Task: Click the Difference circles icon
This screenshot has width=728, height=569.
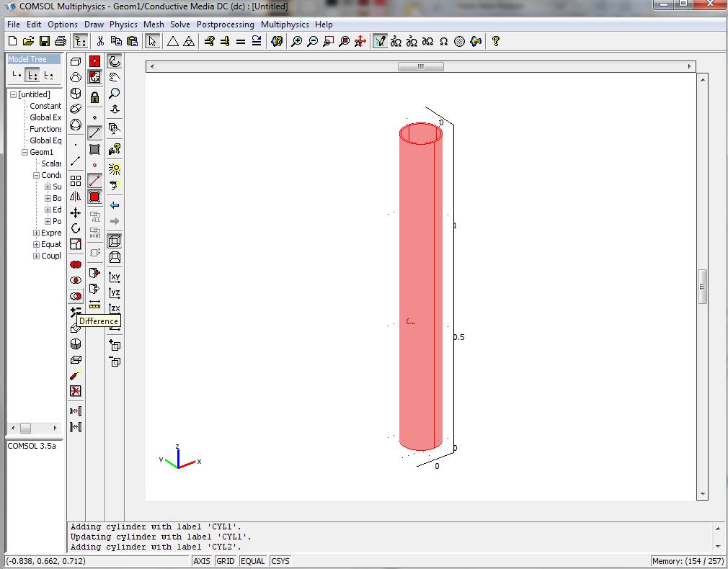Action: (76, 296)
